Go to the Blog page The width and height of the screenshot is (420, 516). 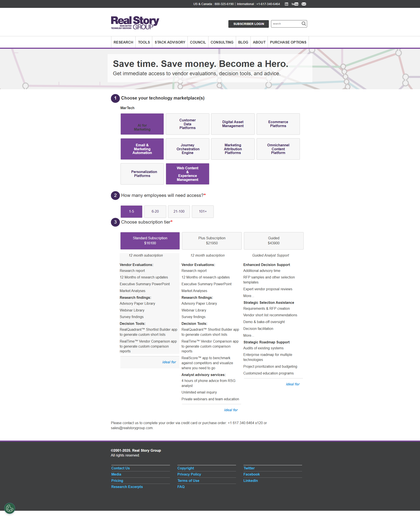(243, 42)
